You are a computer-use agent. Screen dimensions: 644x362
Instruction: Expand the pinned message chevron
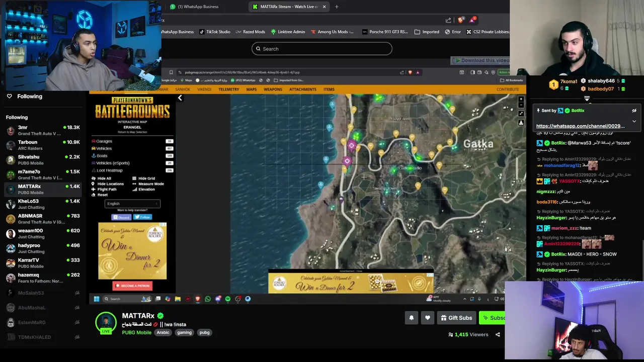(x=634, y=121)
